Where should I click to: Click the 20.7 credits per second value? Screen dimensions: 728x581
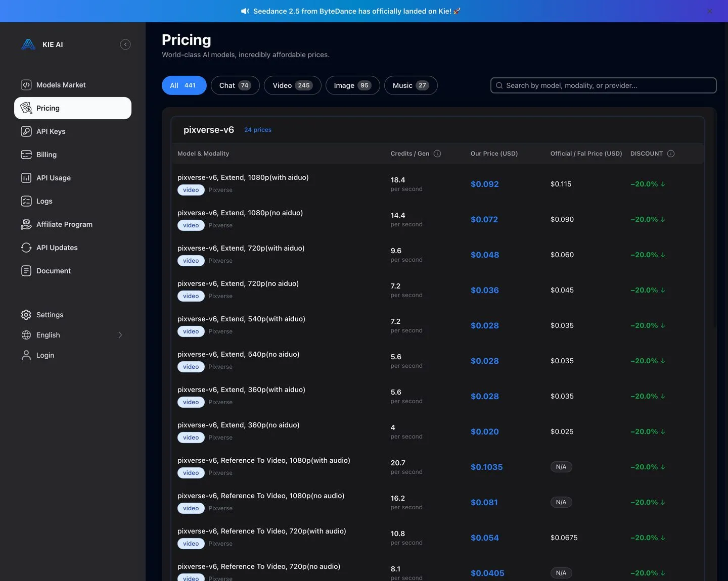click(x=398, y=463)
